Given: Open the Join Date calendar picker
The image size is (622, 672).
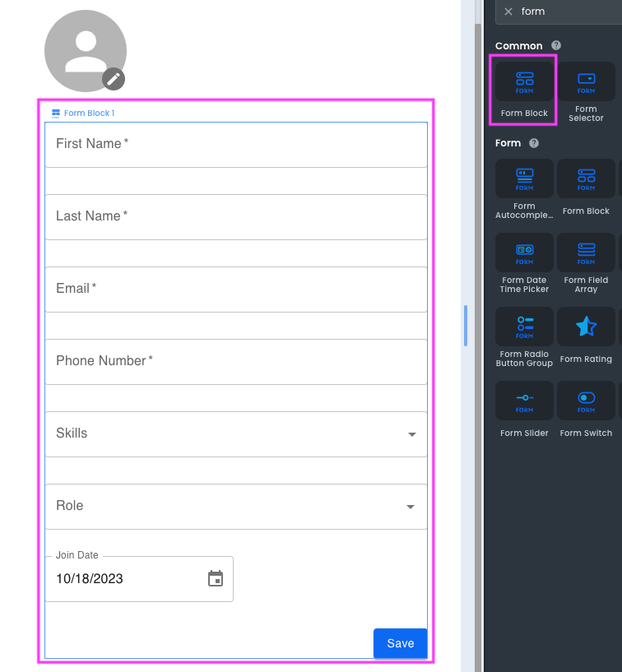Looking at the screenshot, I should coord(216,578).
